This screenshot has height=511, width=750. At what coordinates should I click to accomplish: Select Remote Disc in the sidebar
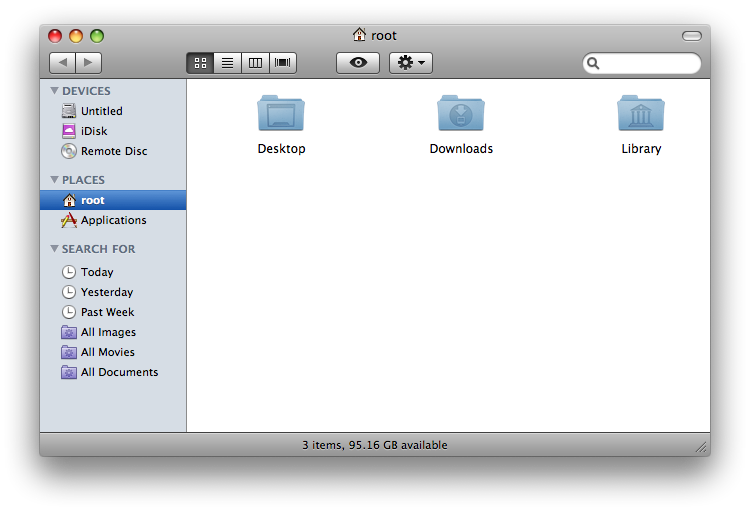[113, 151]
